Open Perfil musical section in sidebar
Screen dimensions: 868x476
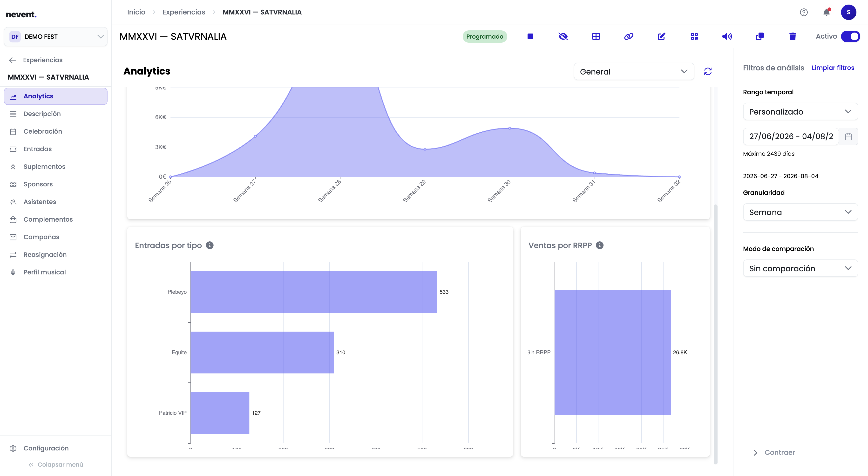pyautogui.click(x=56, y=272)
